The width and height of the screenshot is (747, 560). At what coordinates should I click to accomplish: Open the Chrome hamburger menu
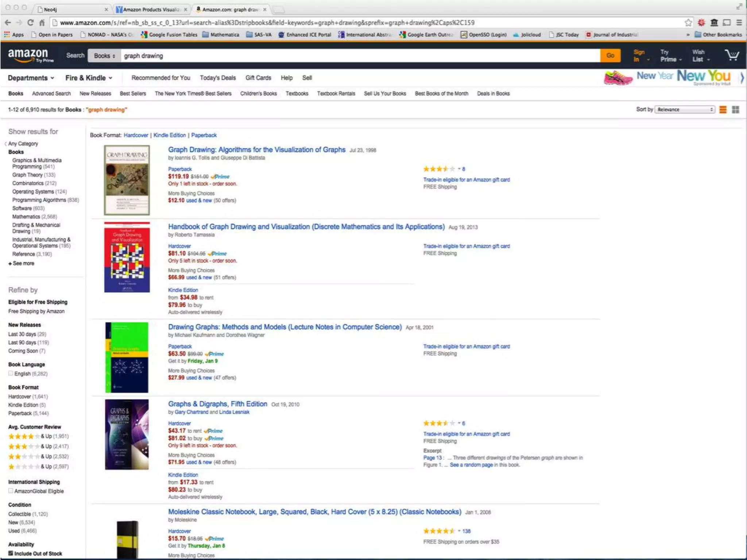click(739, 23)
